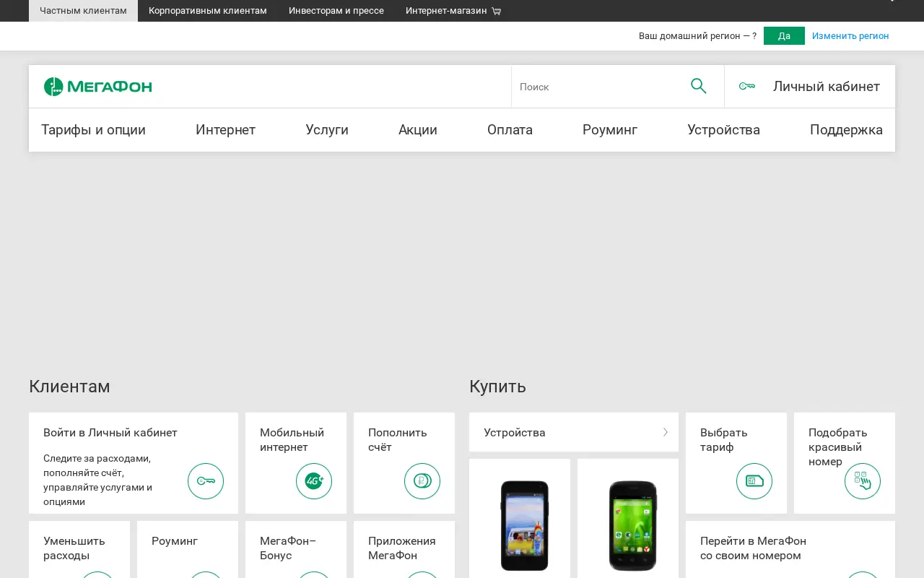Viewport: 924px width, 578px height.
Task: Open the Роуминг menu item
Action: point(610,130)
